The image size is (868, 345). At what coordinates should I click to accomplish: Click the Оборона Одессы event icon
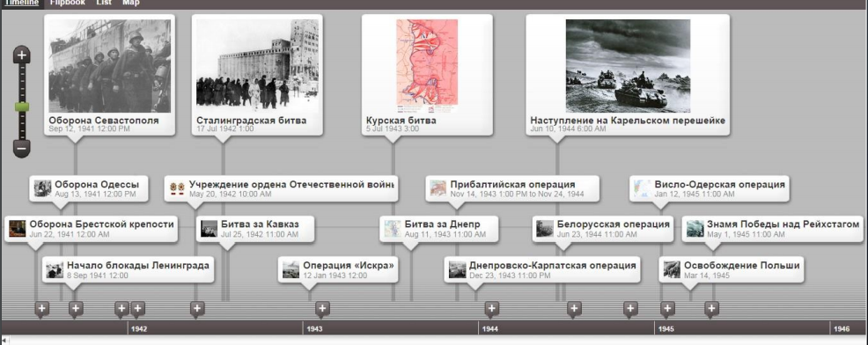point(42,188)
